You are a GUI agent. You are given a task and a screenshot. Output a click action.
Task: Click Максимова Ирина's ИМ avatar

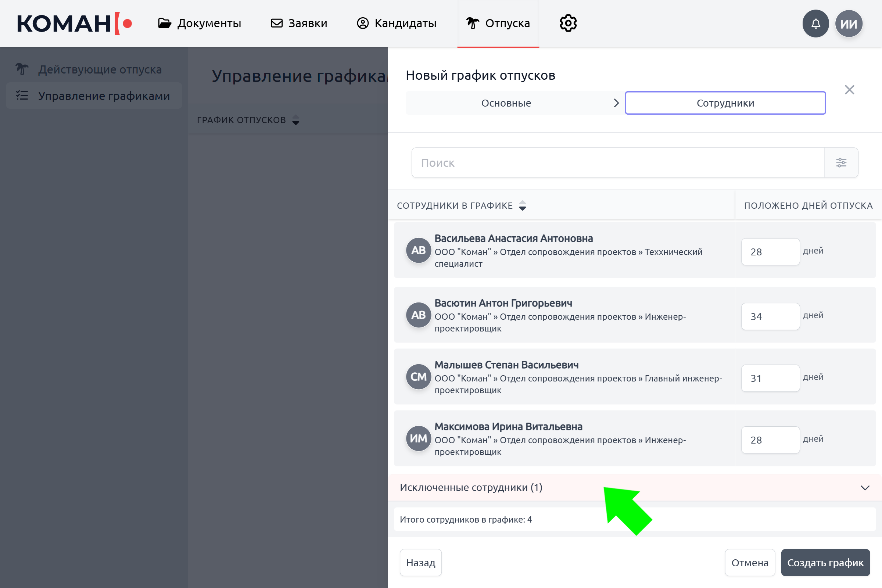pos(418,438)
